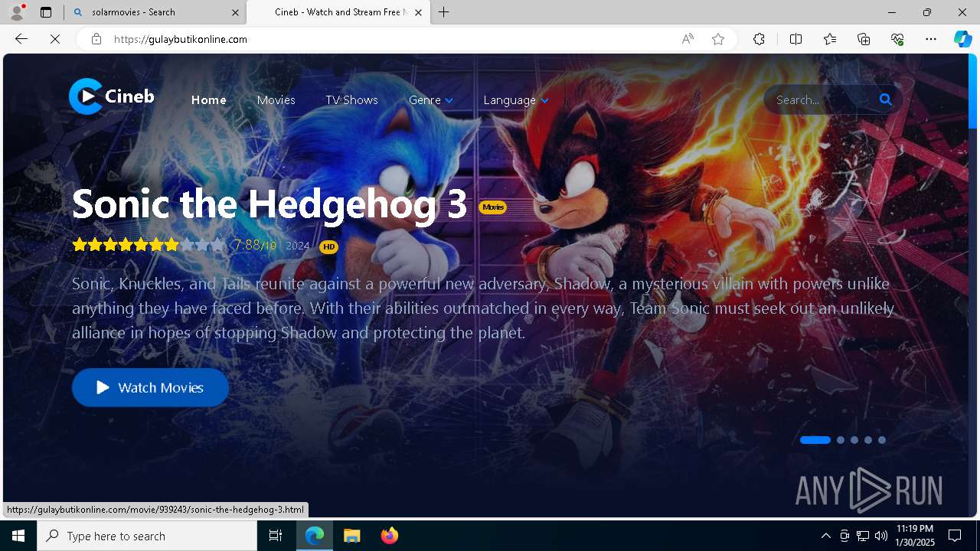Open Tab actions menu icon
The height and width of the screenshot is (551, 980).
pos(46,12)
